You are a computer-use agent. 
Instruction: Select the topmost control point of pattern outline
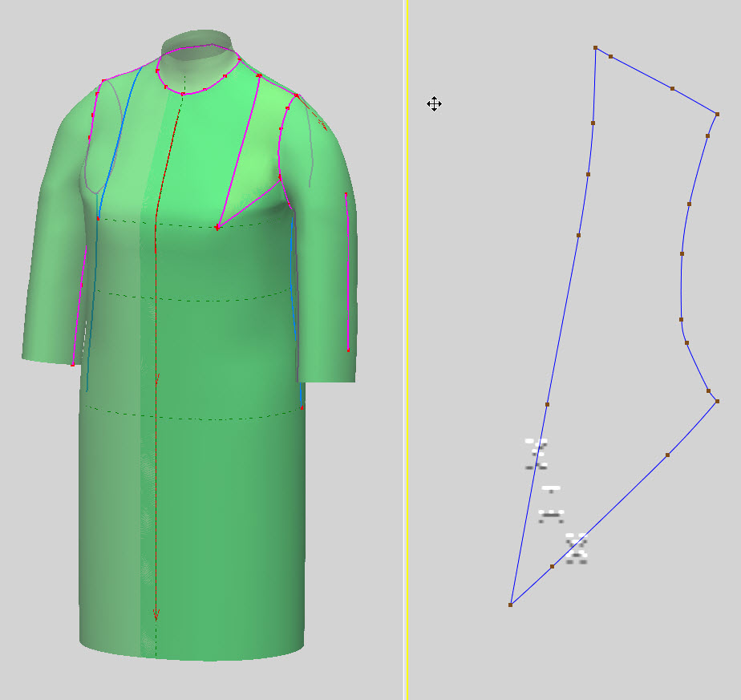click(x=595, y=48)
